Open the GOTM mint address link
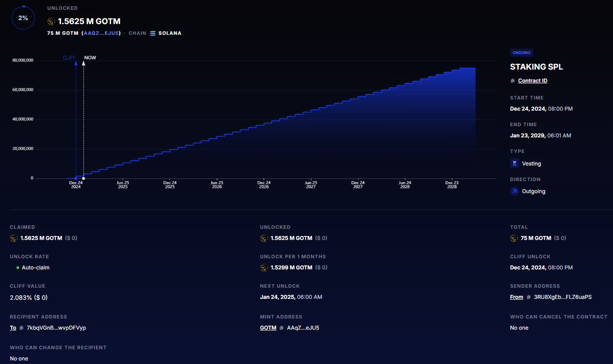Screen dimensions: 613x364 tap(268, 328)
